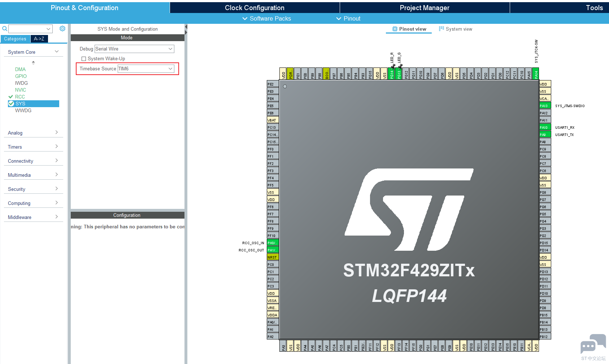This screenshot has width=609, height=364.
Task: Open the Debug mode dropdown
Action: click(x=134, y=49)
